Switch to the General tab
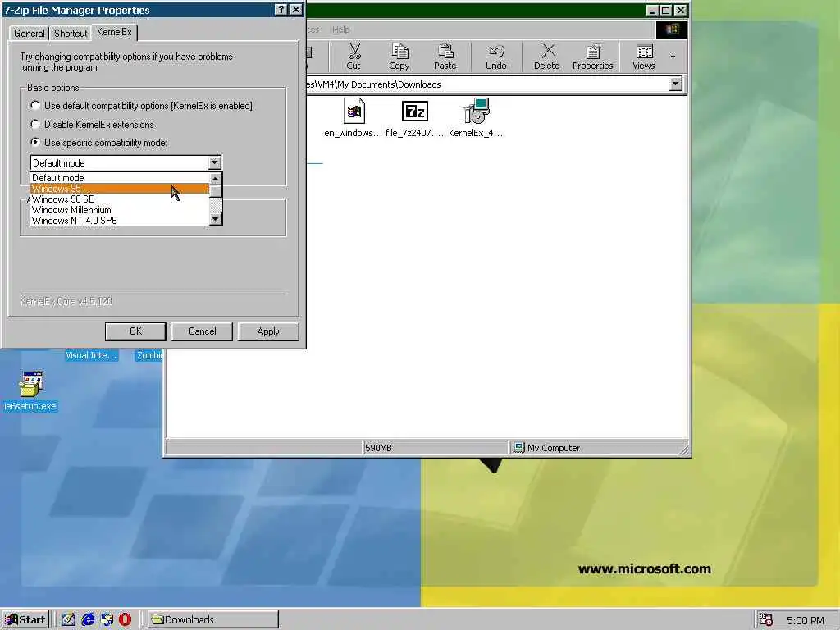Viewport: 840px width, 630px height. click(30, 33)
